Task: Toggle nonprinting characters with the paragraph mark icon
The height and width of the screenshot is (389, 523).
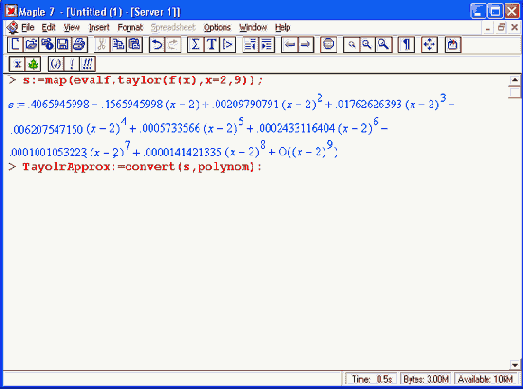Action: click(406, 45)
